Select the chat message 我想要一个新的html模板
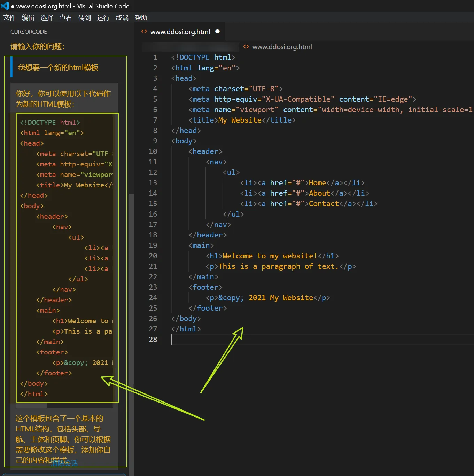474x476 pixels. pos(58,67)
